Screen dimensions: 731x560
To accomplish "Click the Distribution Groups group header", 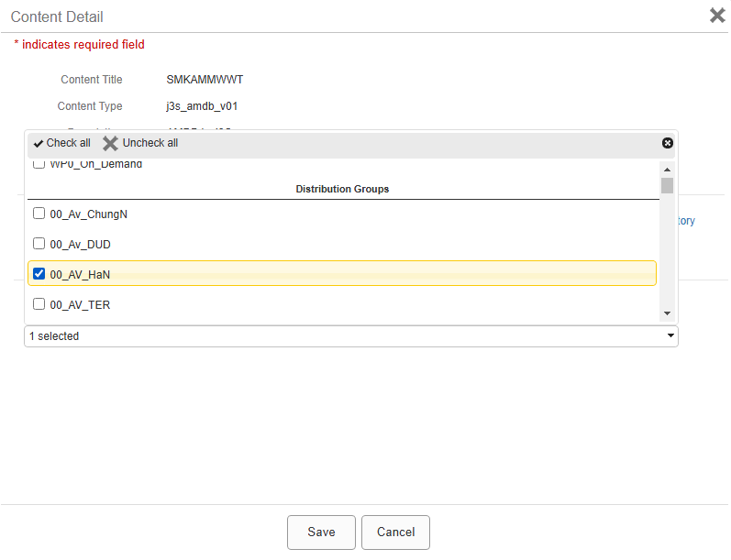I will click(342, 189).
